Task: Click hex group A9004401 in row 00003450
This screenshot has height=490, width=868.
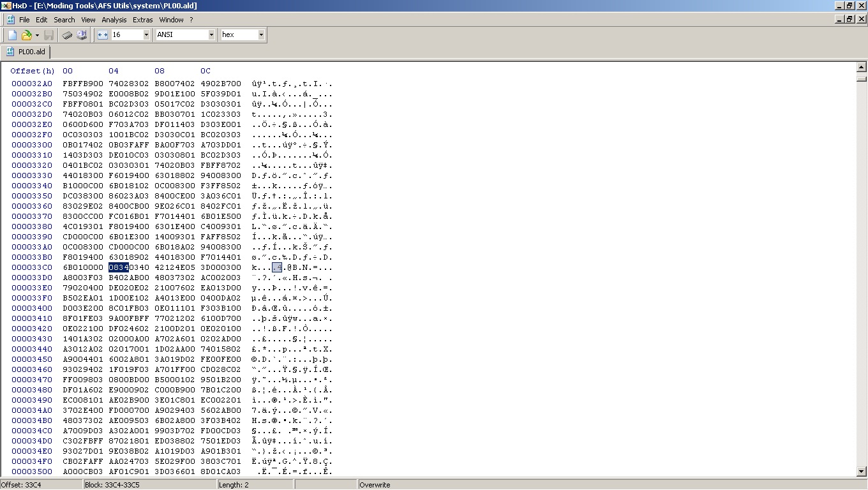Action: (x=83, y=359)
